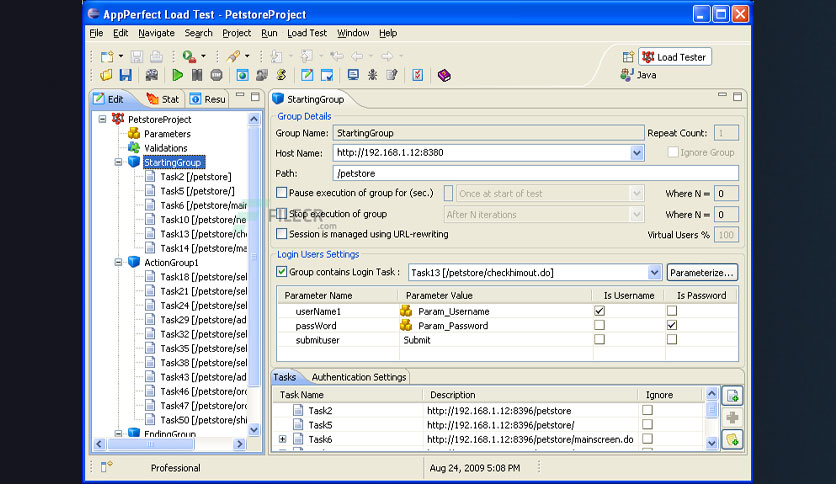Viewport: 836px width, 484px height.
Task: Toggle Is Password for passWord row
Action: pos(672,325)
